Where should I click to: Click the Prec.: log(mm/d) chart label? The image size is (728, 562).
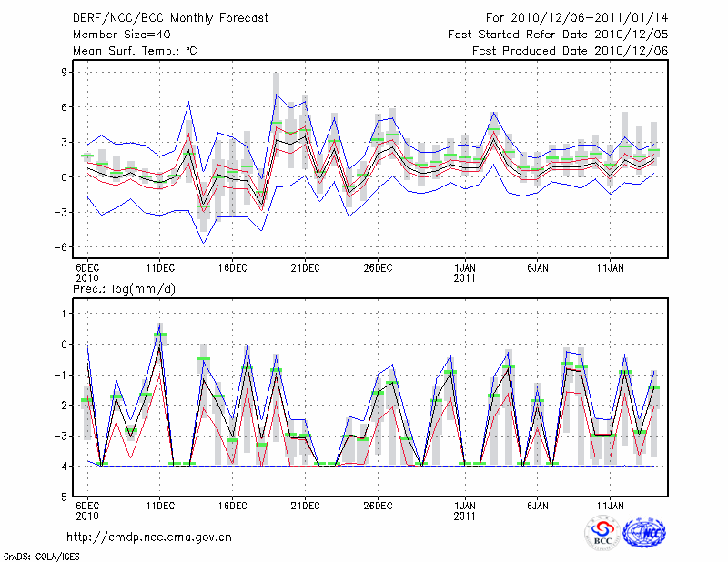[125, 288]
